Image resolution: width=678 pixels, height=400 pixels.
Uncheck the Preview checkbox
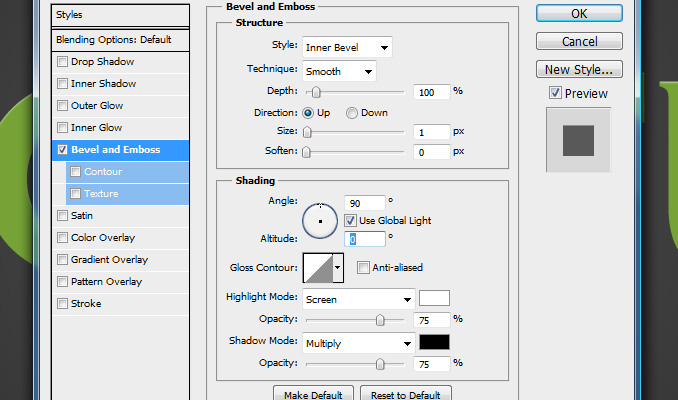coord(555,93)
